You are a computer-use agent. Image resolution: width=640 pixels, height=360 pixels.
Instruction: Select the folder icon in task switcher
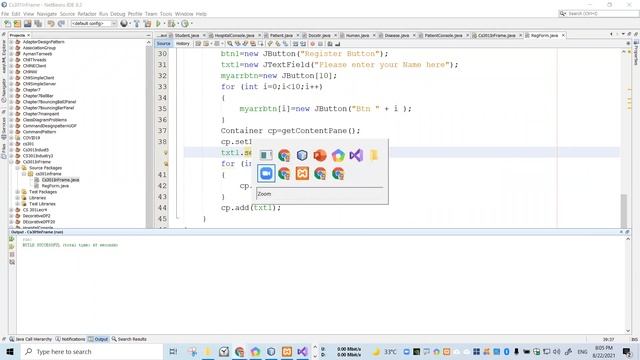pos(374,155)
